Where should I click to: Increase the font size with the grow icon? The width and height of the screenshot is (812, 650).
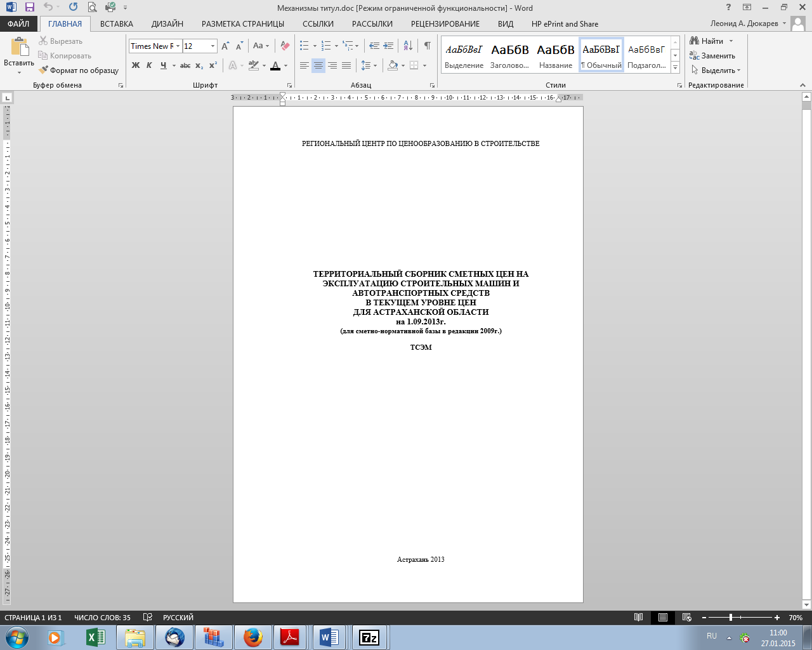(x=225, y=46)
